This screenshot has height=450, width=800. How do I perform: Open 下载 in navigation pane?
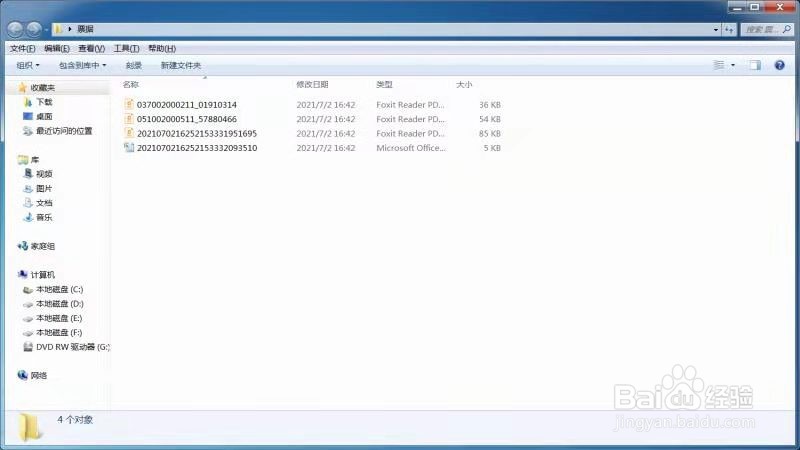[x=44, y=102]
